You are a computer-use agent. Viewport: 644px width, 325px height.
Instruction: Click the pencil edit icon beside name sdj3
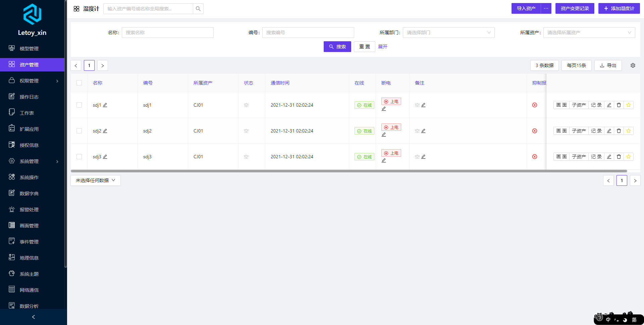point(105,157)
